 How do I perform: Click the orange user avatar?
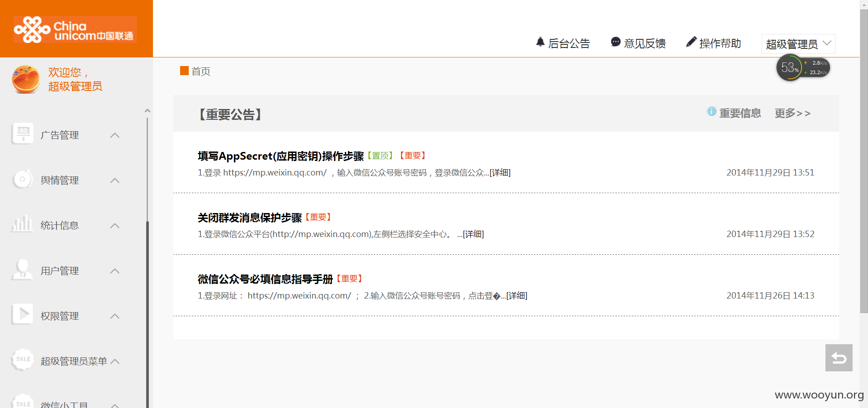[26, 79]
